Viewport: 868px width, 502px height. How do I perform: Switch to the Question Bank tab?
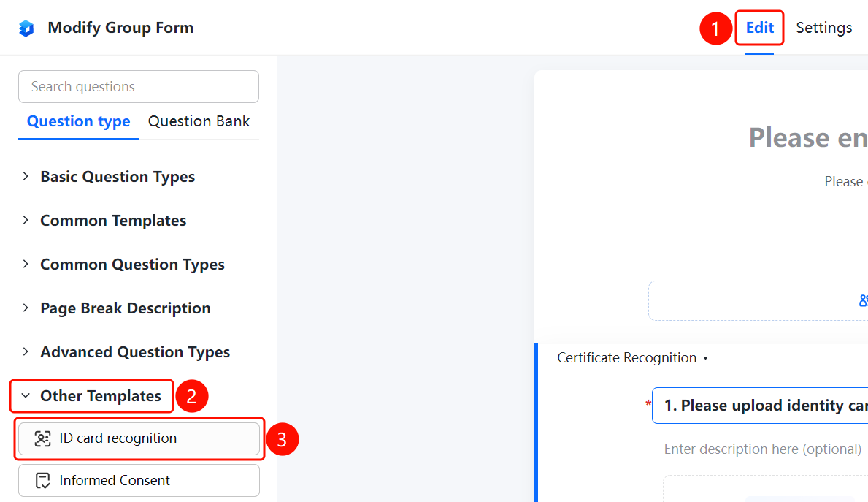pyautogui.click(x=199, y=121)
